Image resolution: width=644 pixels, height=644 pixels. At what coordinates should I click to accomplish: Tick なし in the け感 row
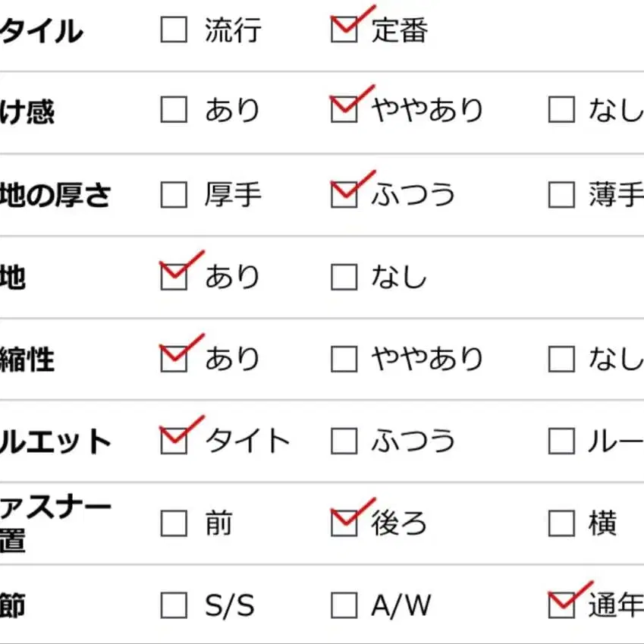click(561, 111)
